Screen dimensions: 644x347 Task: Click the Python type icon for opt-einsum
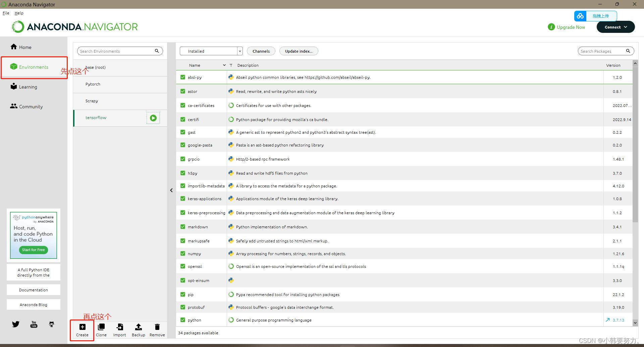(231, 280)
